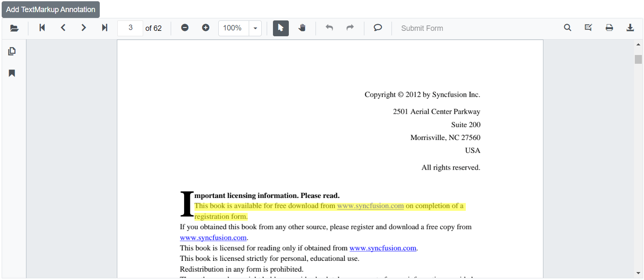The height and width of the screenshot is (280, 644).
Task: Open the search text tool
Action: coord(568,28)
